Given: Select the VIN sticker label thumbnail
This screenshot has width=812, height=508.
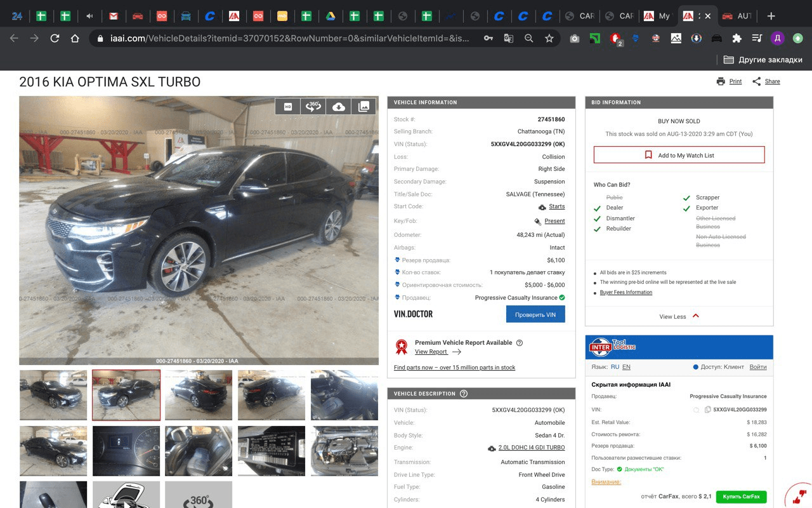Looking at the screenshot, I should (x=272, y=451).
